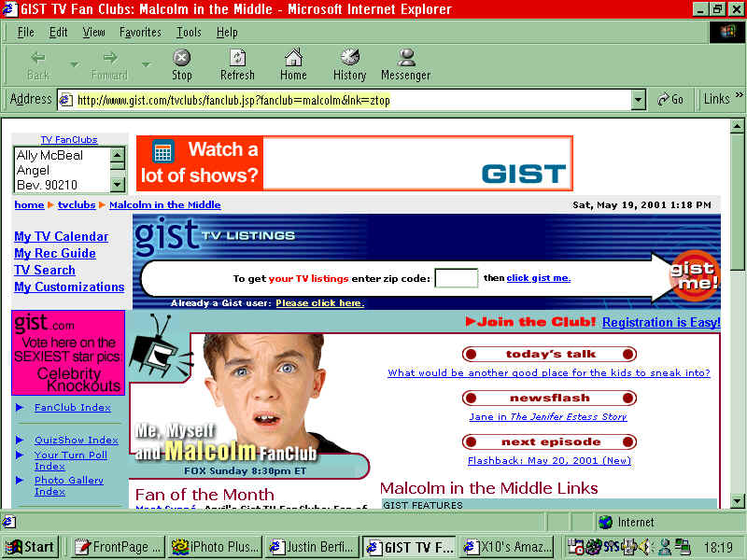747x560 pixels.
Task: Click the zip code input field
Action: pyautogui.click(x=457, y=278)
